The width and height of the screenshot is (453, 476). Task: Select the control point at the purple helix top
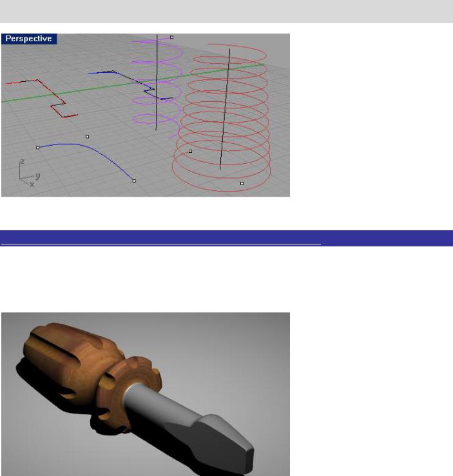click(x=171, y=37)
